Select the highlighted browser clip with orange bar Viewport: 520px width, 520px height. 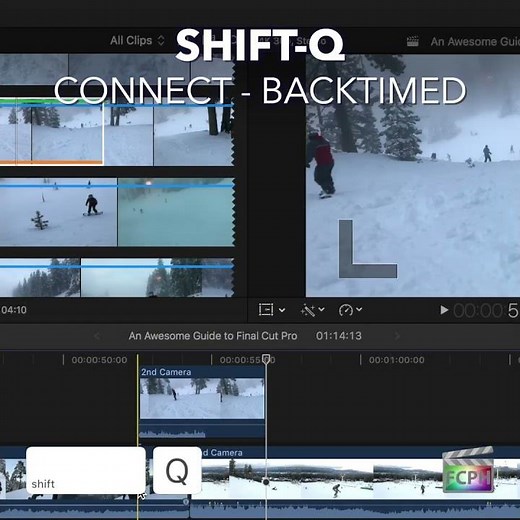(51, 132)
